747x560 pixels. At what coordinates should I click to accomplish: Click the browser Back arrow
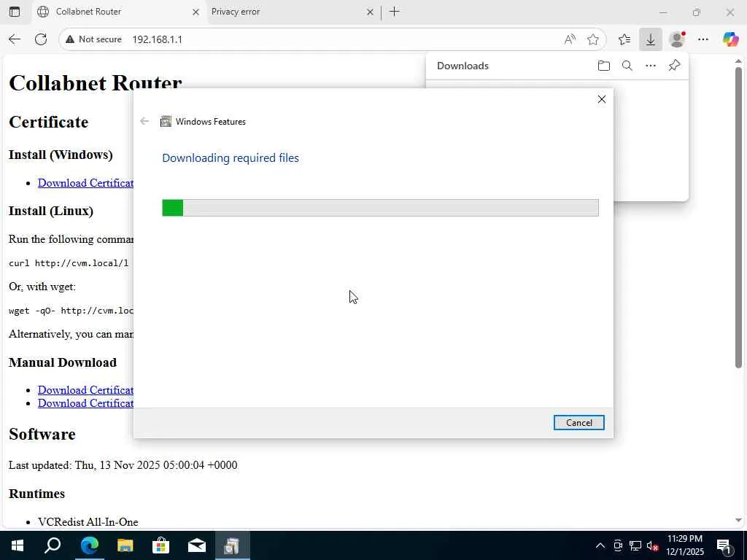coord(15,39)
